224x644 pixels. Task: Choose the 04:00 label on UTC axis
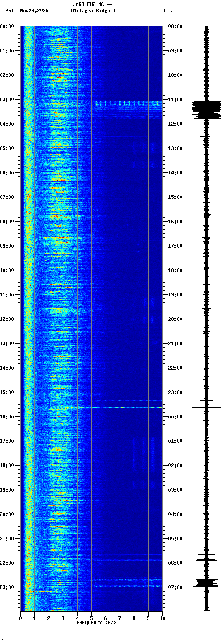tap(175, 514)
